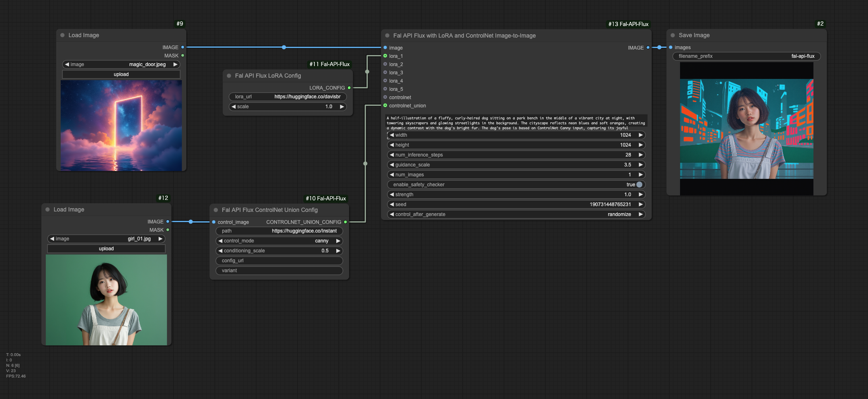868x399 pixels.
Task: Increase guidance_scale with its right arrow
Action: (x=641, y=164)
